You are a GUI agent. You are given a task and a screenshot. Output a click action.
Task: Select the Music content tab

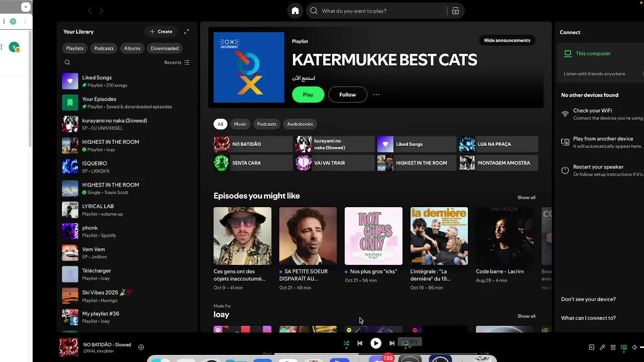pyautogui.click(x=240, y=124)
